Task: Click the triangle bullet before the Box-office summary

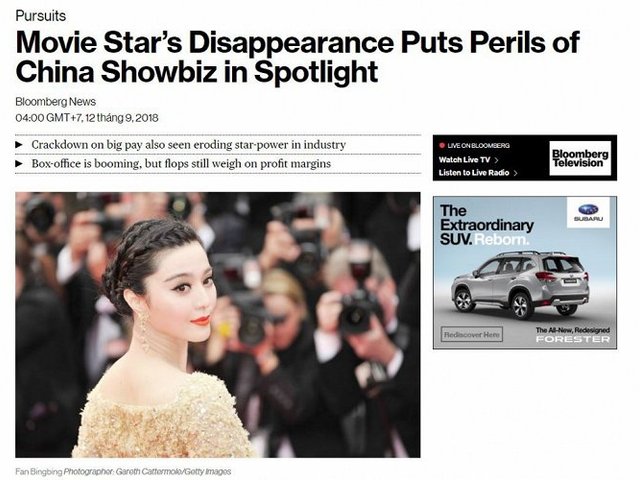Action: pos(19,164)
